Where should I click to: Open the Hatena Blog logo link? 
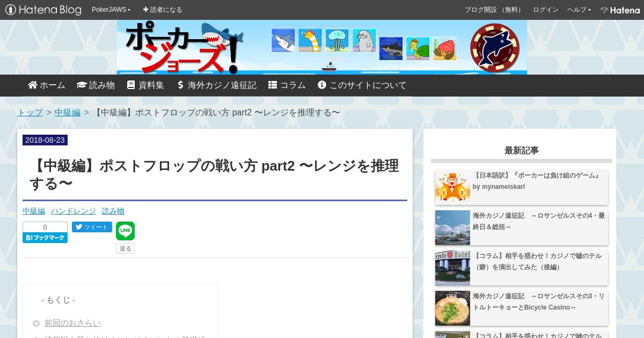point(43,10)
